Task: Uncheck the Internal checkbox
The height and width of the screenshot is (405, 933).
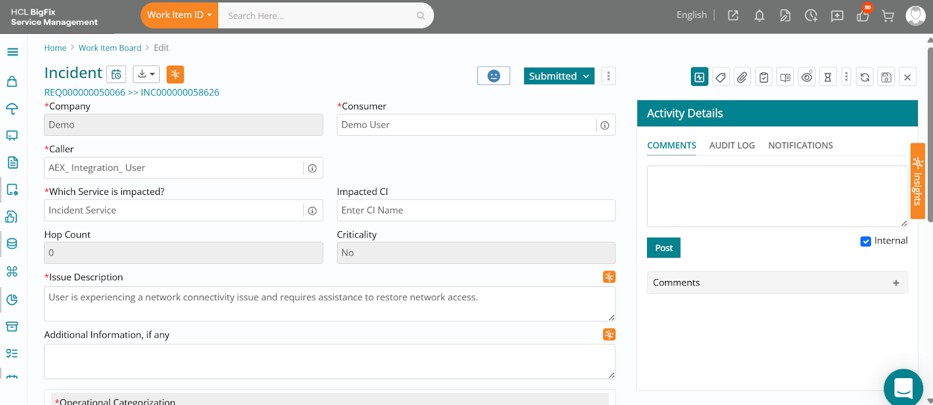Action: (866, 241)
